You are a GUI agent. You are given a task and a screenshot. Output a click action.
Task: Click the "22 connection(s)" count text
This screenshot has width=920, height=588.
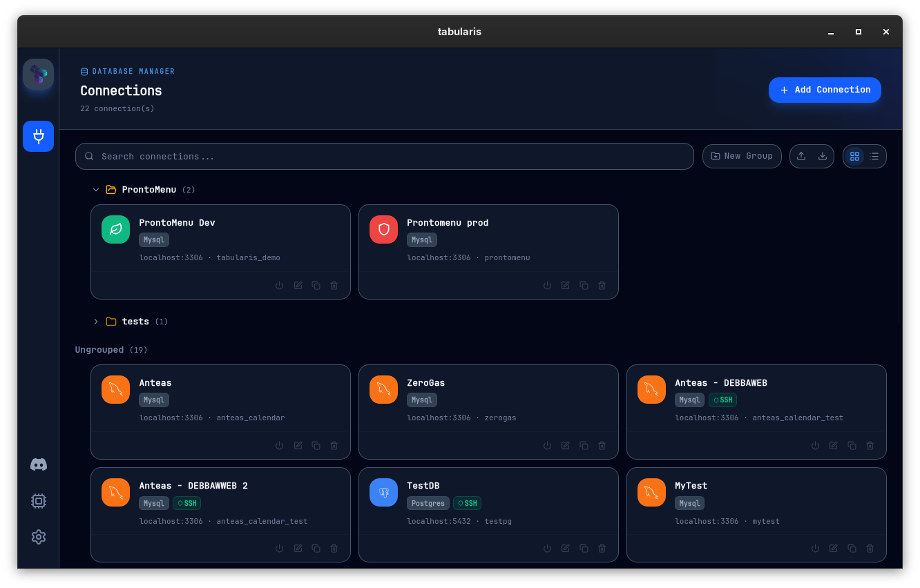click(x=117, y=108)
